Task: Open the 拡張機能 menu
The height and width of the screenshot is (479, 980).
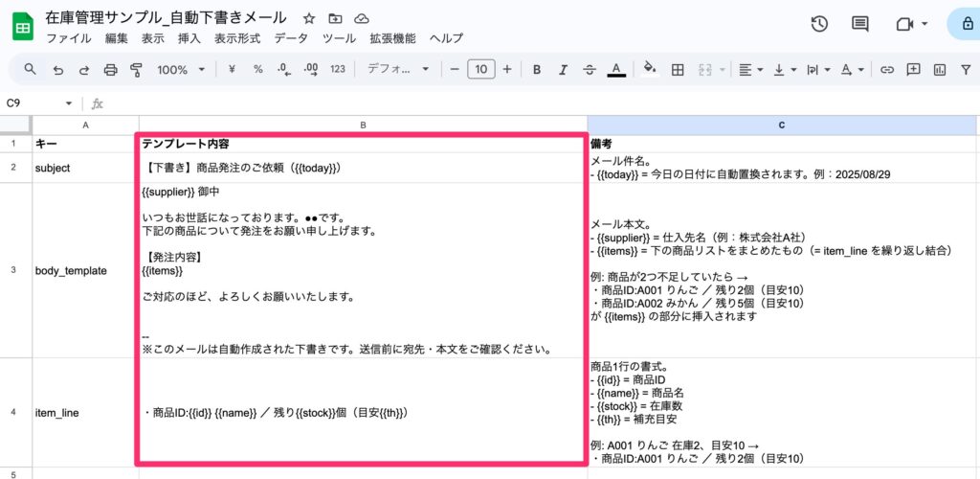Action: (x=392, y=38)
